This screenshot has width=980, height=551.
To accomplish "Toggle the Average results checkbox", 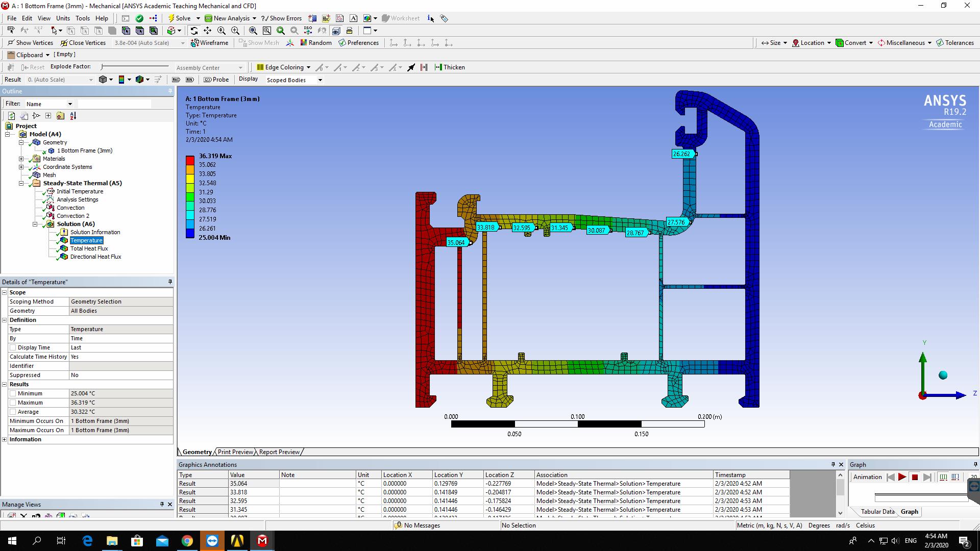I will (x=13, y=412).
